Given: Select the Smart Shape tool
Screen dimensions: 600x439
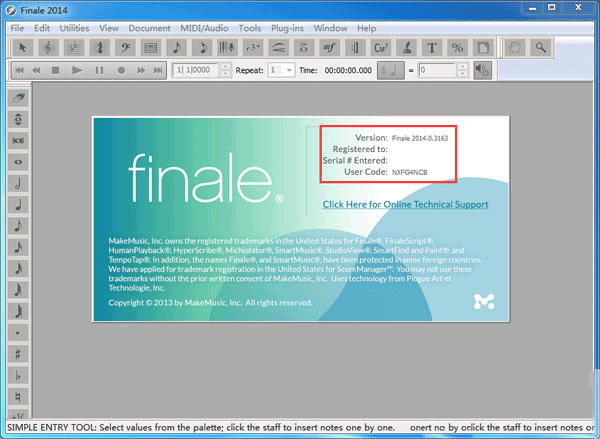Looking at the screenshot, I should [279, 48].
